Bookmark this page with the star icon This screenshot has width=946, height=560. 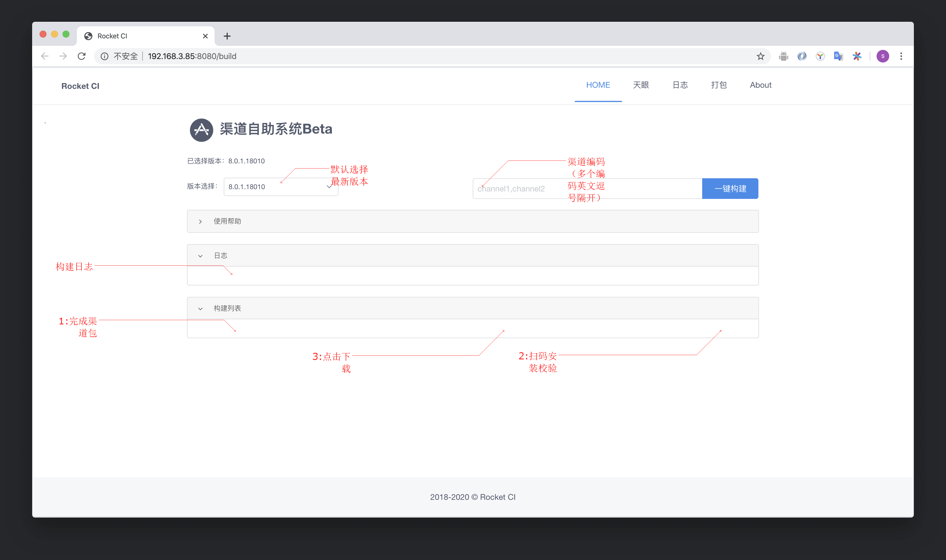[760, 56]
